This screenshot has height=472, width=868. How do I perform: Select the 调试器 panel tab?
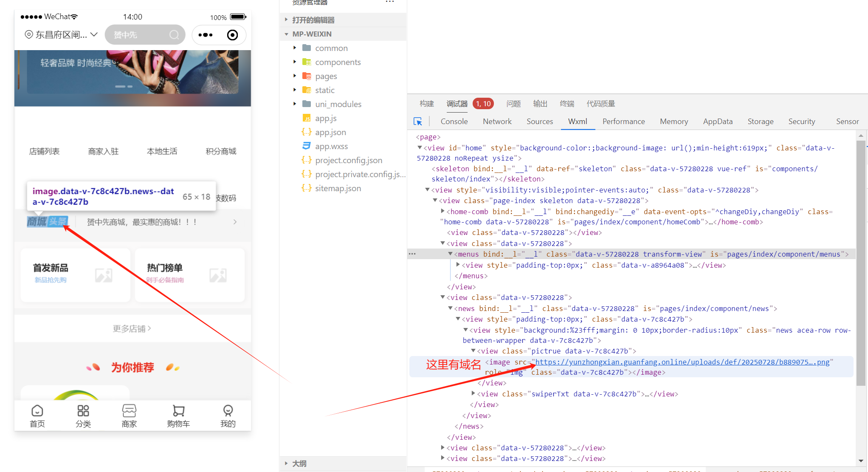[x=457, y=104]
